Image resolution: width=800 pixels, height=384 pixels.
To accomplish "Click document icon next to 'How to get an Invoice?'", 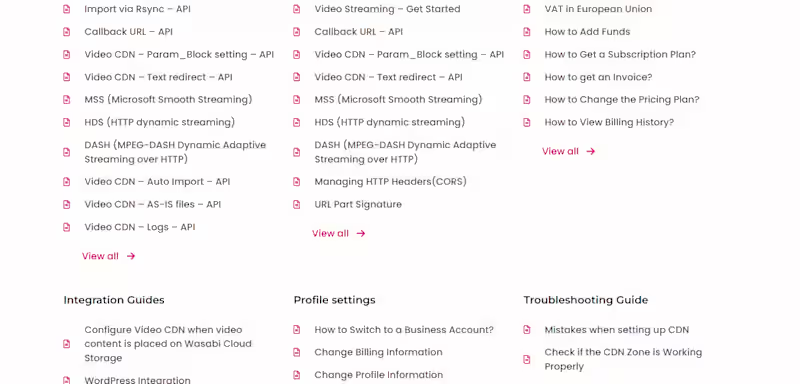I will coord(527,77).
